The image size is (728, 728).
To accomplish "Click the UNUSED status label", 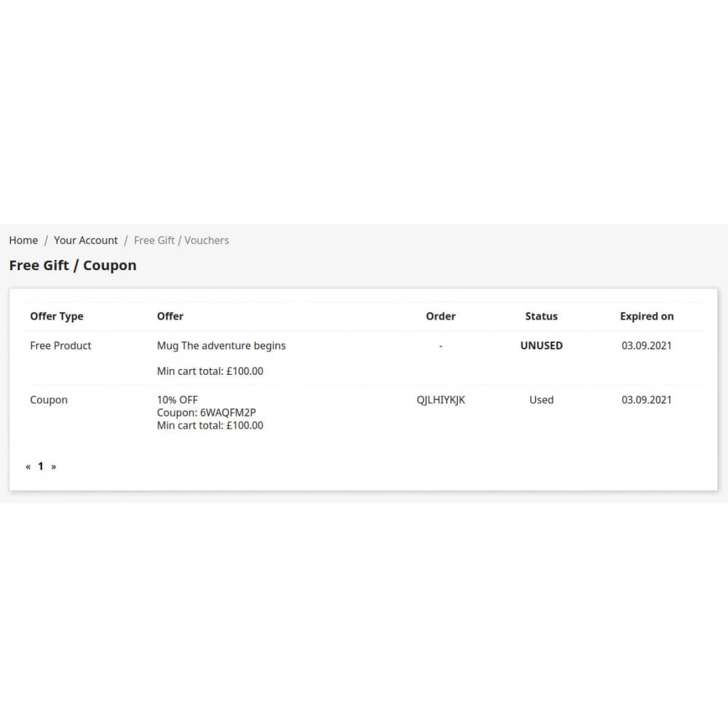I will 541,346.
